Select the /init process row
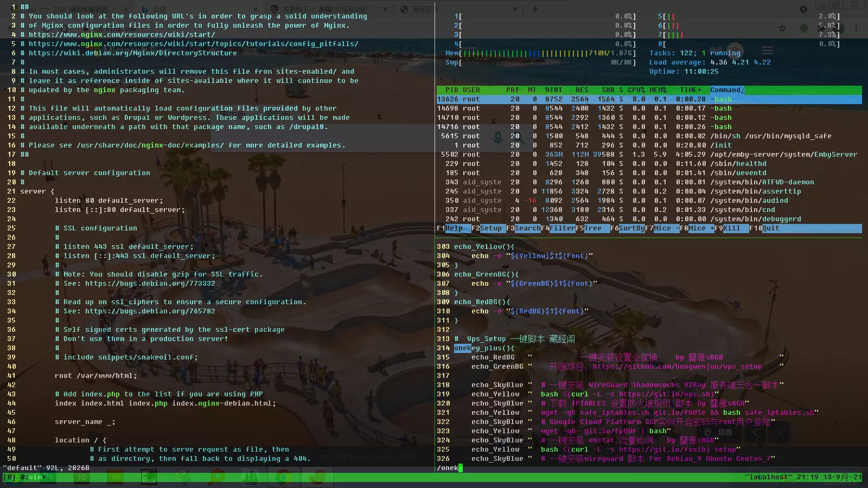The height and width of the screenshot is (488, 868). 649,145
